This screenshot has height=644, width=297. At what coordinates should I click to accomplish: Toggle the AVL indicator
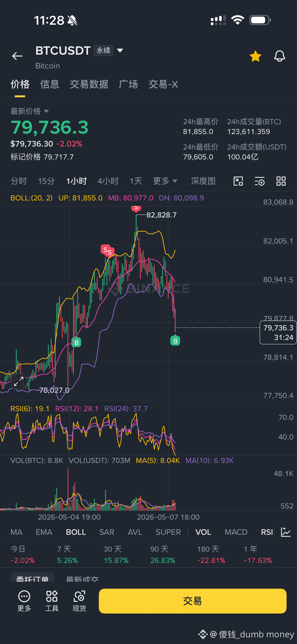[135, 532]
